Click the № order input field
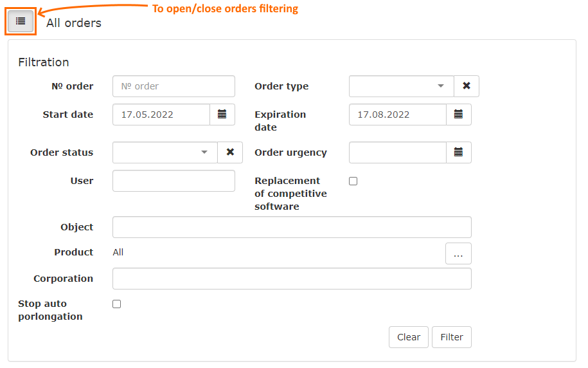 (x=174, y=86)
